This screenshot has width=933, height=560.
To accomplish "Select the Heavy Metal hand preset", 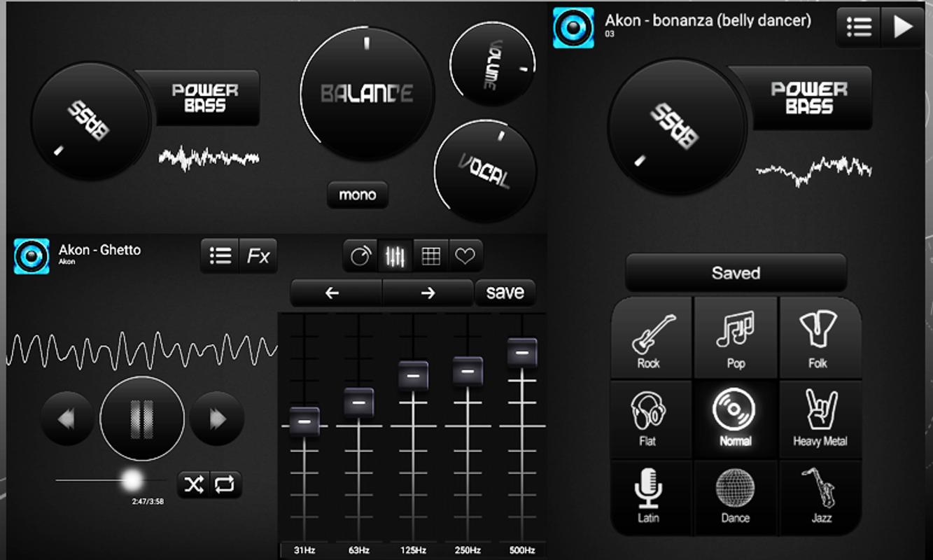I will (x=820, y=419).
